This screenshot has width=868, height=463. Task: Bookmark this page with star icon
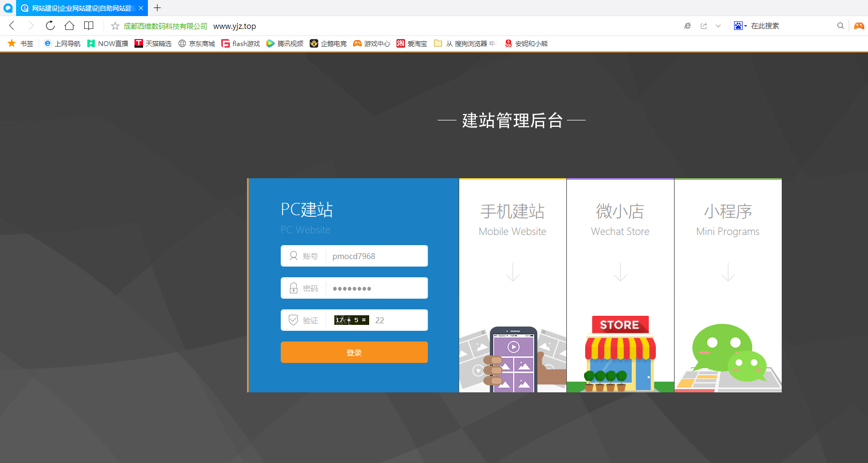[x=115, y=26]
